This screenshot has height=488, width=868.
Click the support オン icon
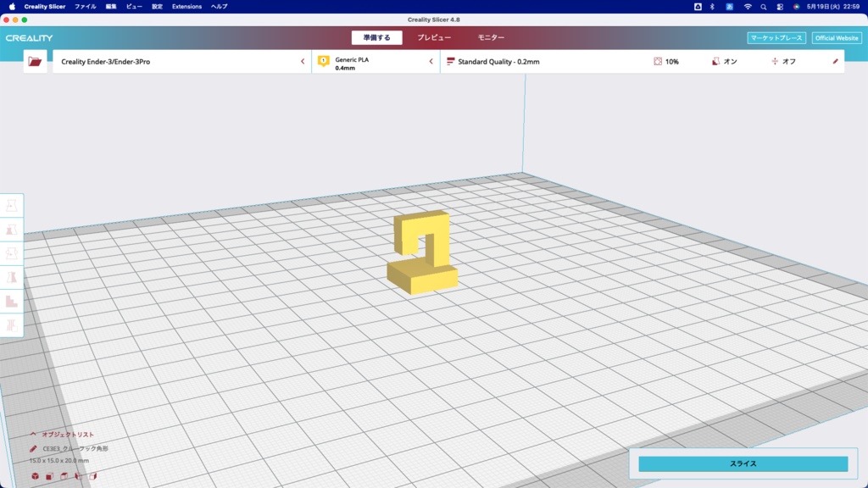point(715,61)
